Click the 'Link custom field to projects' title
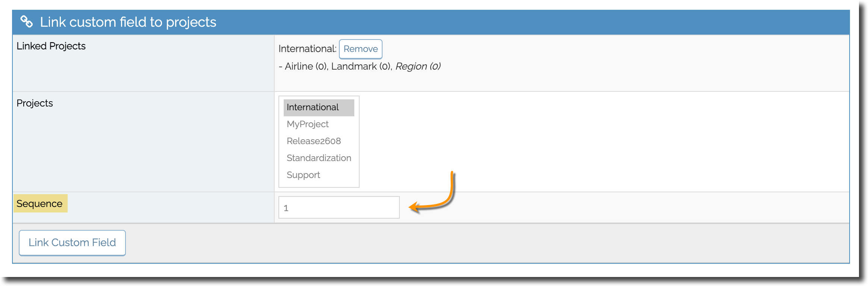868x286 pixels. (x=128, y=22)
